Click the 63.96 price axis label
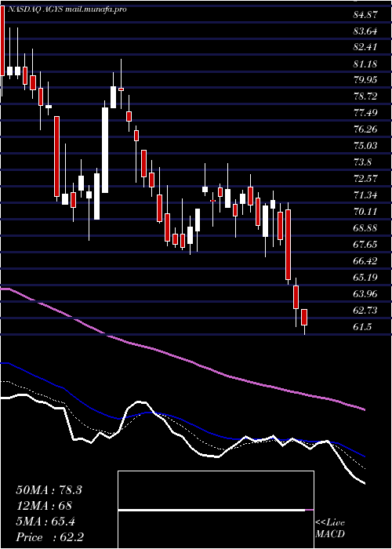The image size is (392, 549). [365, 293]
